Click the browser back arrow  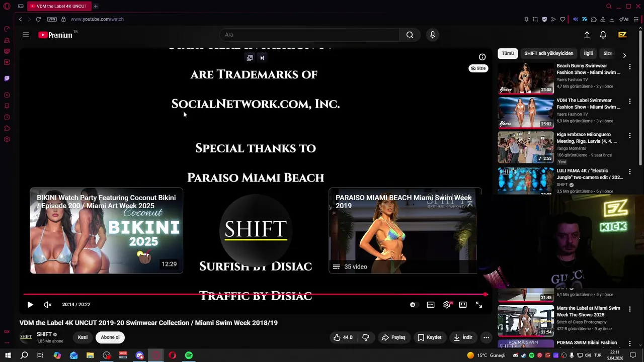point(20,19)
